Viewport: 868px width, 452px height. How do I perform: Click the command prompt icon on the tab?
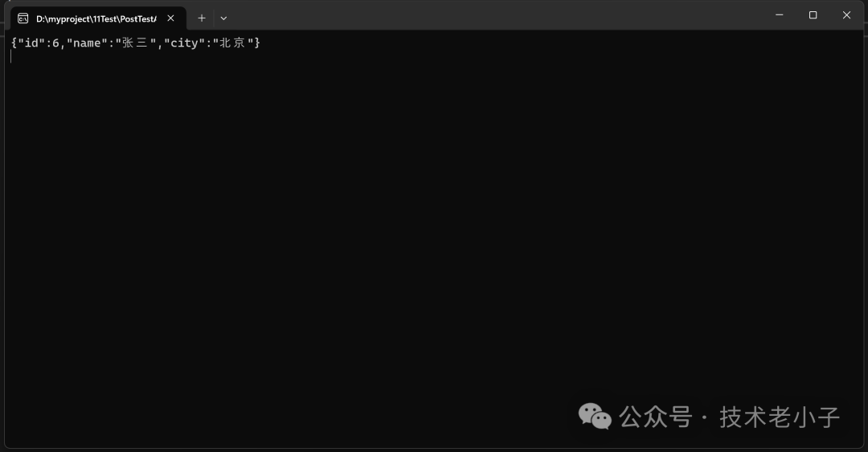tap(23, 18)
